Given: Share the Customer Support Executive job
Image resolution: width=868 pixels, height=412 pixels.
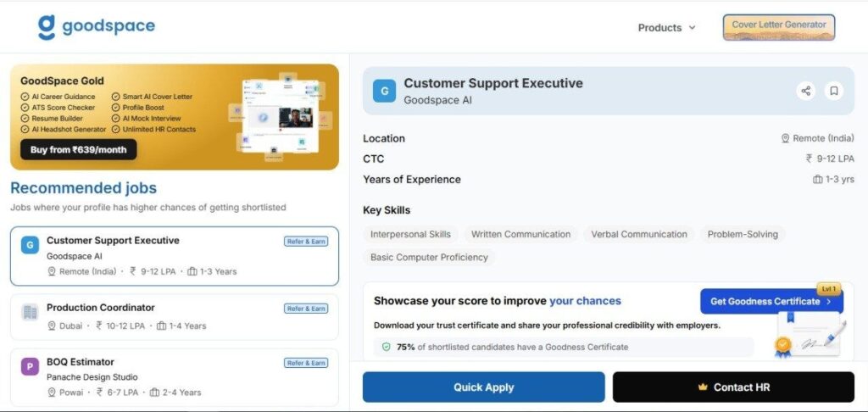Looking at the screenshot, I should (806, 91).
